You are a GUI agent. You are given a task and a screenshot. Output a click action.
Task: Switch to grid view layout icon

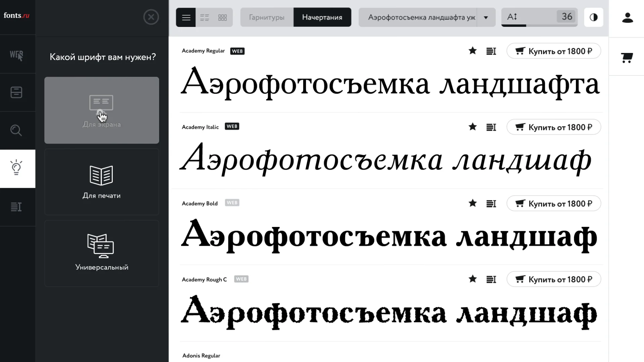[222, 17]
